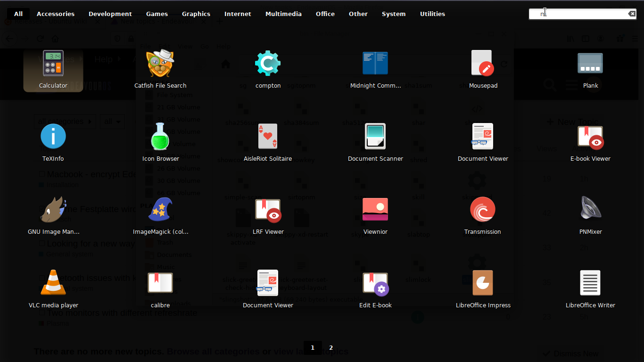Open Transmission torrent client
The width and height of the screenshot is (644, 362).
point(483,216)
